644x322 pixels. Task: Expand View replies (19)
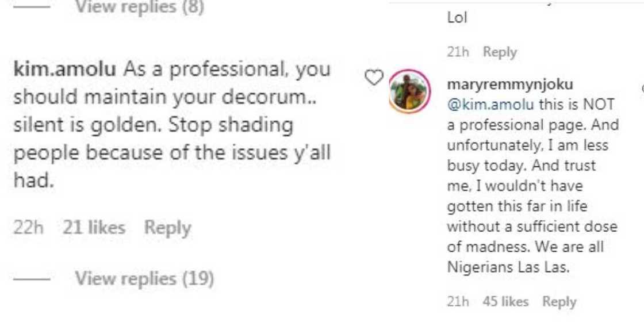[x=144, y=279]
